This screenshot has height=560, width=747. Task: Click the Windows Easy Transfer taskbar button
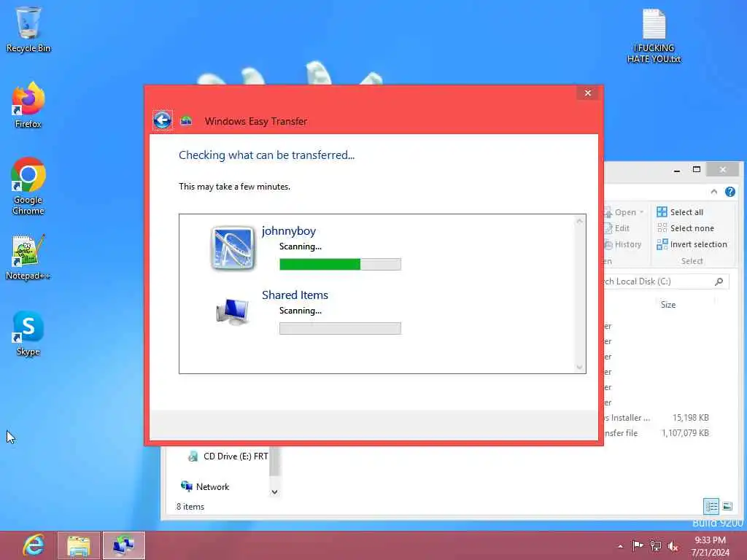pyautogui.click(x=124, y=545)
